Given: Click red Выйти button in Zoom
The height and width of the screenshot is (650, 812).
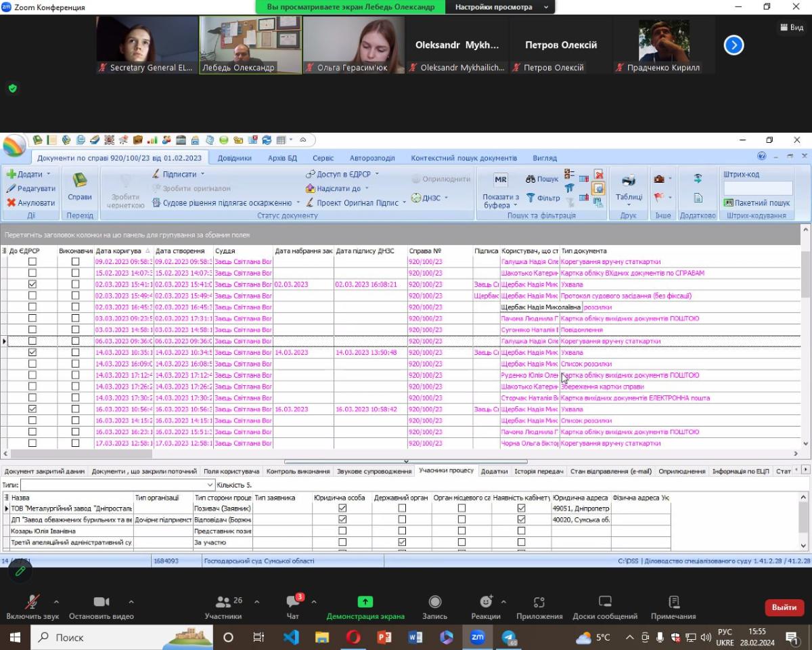Looking at the screenshot, I should tap(784, 607).
